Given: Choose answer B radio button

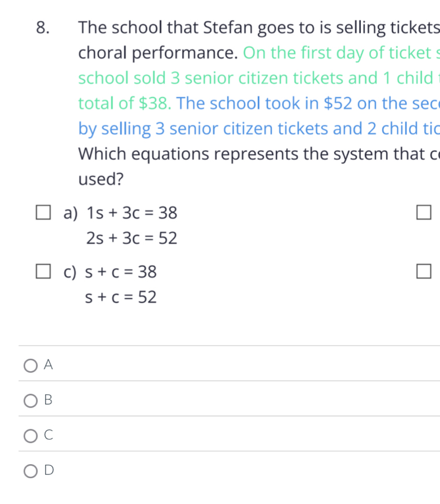Looking at the screenshot, I should tap(30, 400).
